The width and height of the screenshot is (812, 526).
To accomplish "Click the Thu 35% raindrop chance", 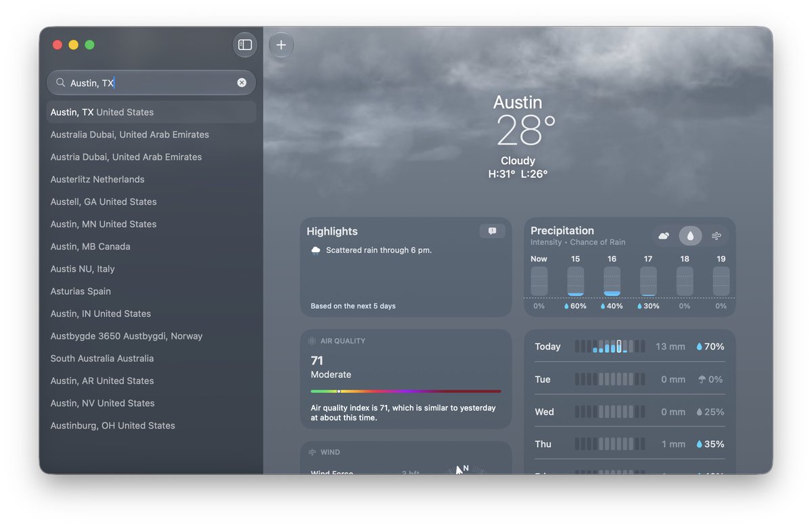I will coord(710,444).
